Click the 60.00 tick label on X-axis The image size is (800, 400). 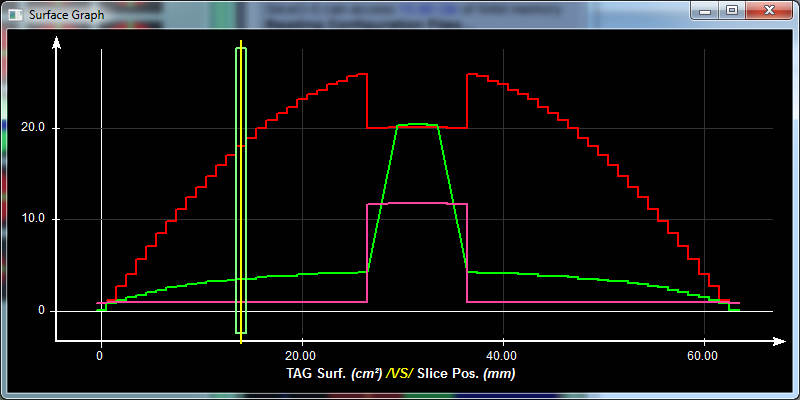tap(704, 354)
